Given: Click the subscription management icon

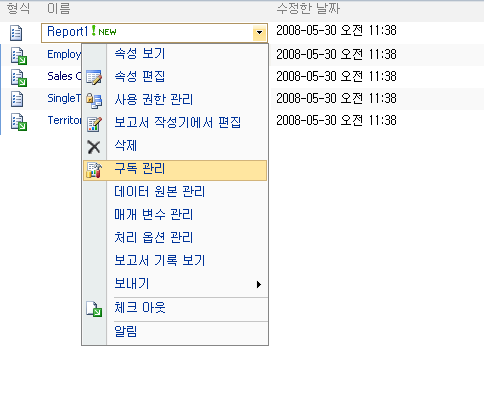Looking at the screenshot, I should pyautogui.click(x=94, y=170).
